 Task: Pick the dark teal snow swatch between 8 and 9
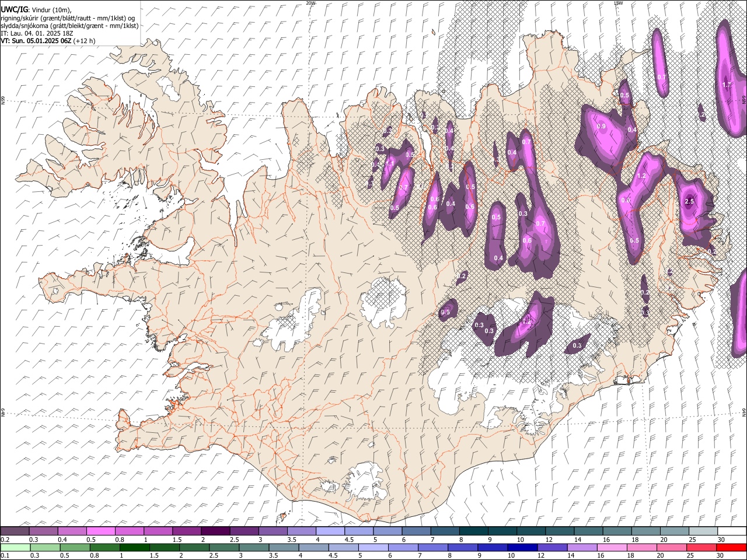(x=473, y=531)
